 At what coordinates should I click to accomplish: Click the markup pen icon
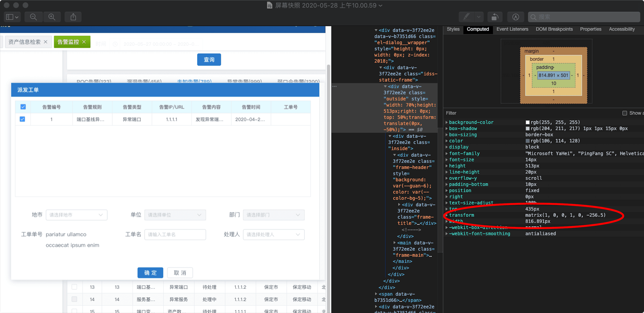point(466,17)
